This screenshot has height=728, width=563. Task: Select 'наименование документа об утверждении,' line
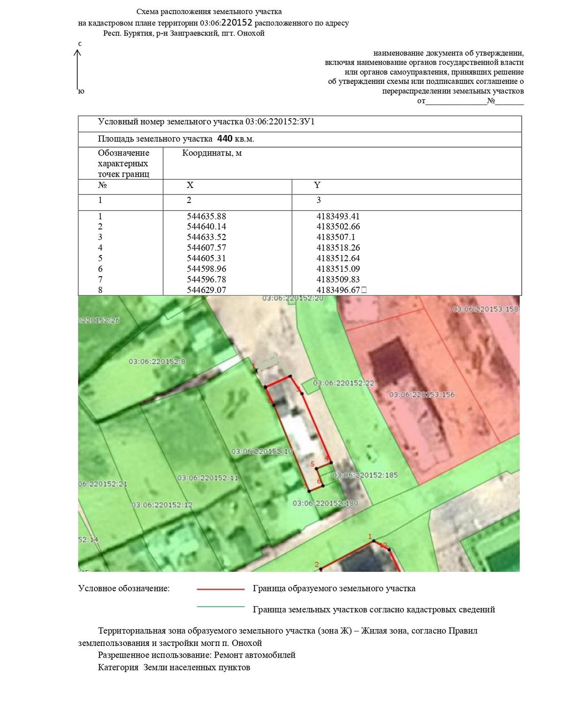click(449, 53)
